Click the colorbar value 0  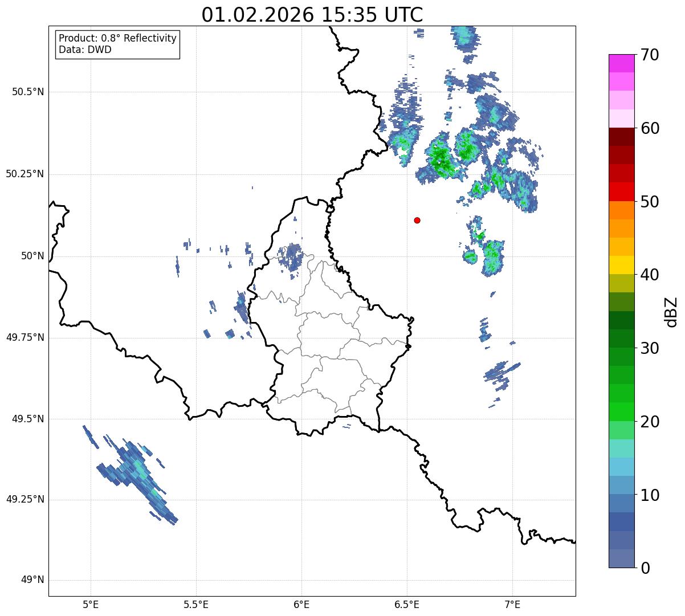[x=646, y=568]
